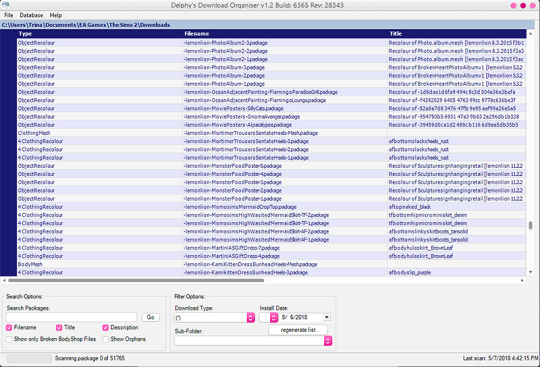Open the File menu
540x367 pixels.
click(9, 15)
